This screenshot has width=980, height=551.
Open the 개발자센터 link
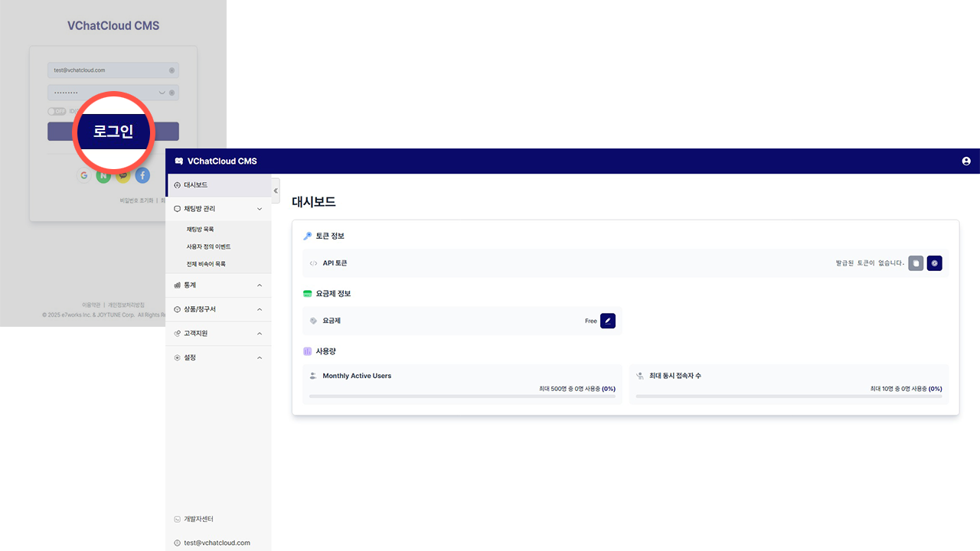198,519
